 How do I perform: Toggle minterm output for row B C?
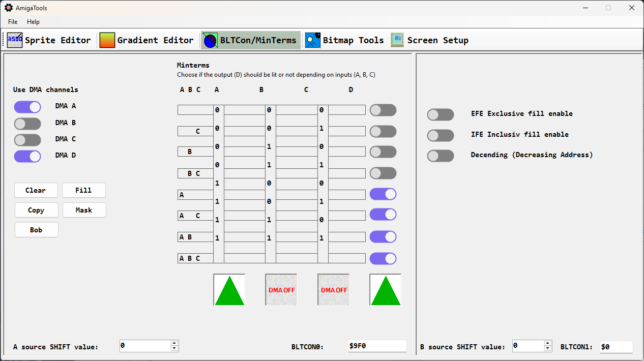tap(383, 173)
